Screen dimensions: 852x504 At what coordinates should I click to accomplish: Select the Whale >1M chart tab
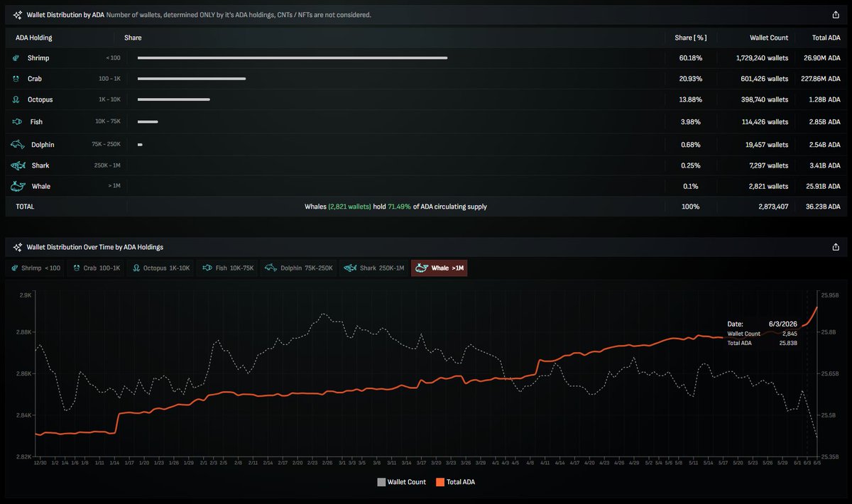click(x=439, y=268)
